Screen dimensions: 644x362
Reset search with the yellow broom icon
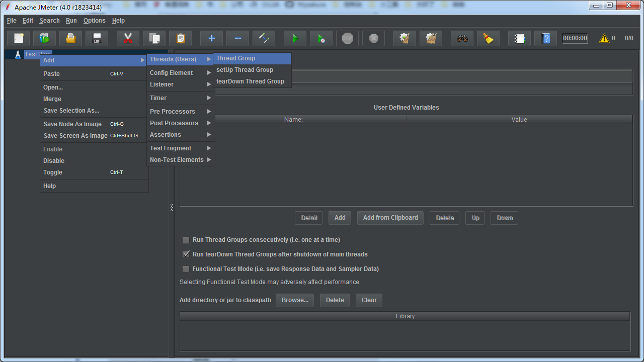point(489,38)
